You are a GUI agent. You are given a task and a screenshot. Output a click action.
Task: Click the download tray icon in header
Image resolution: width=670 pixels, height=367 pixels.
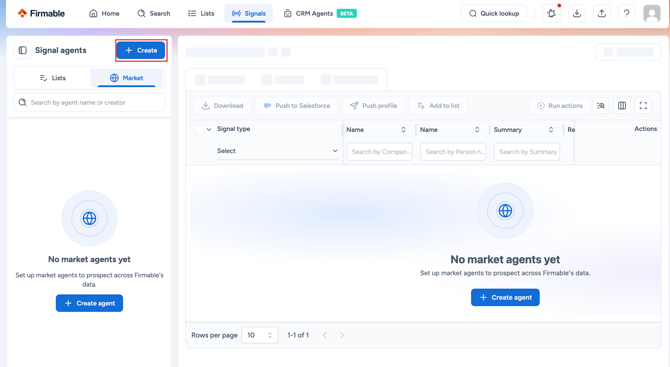(x=576, y=13)
